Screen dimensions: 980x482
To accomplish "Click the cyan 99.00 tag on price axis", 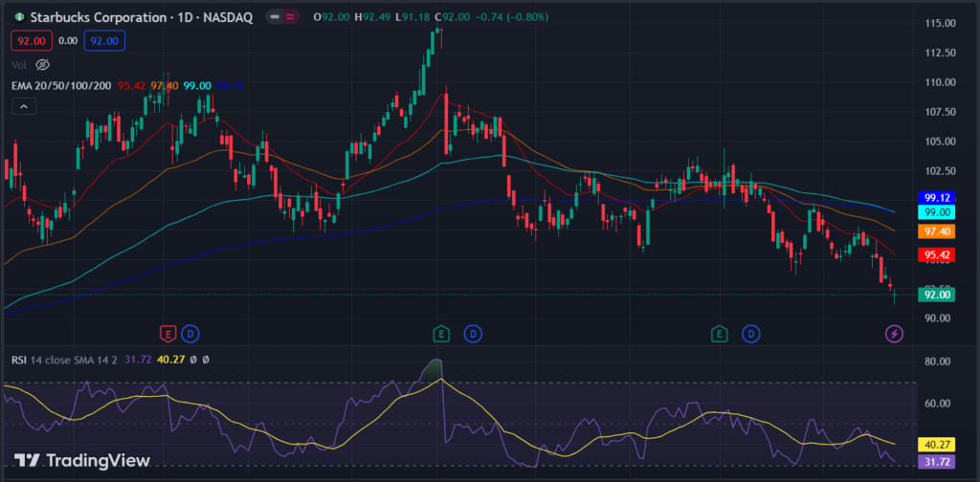I will [x=937, y=212].
